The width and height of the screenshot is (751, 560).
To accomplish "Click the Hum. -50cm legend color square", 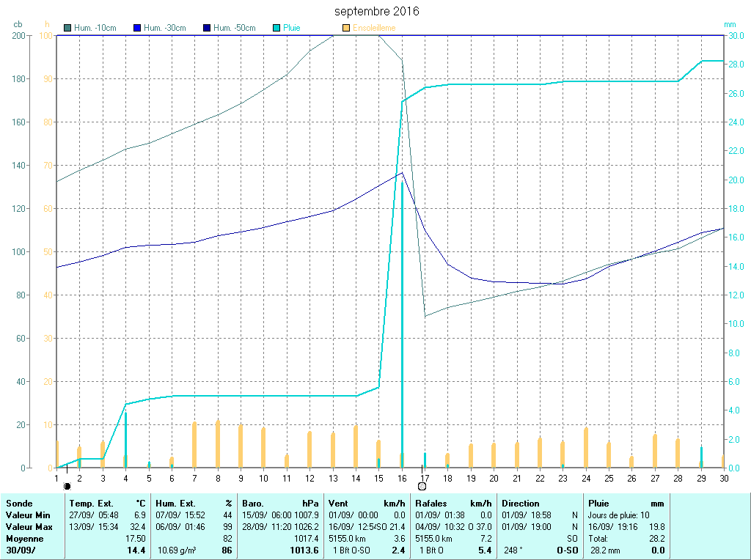I will tap(207, 28).
